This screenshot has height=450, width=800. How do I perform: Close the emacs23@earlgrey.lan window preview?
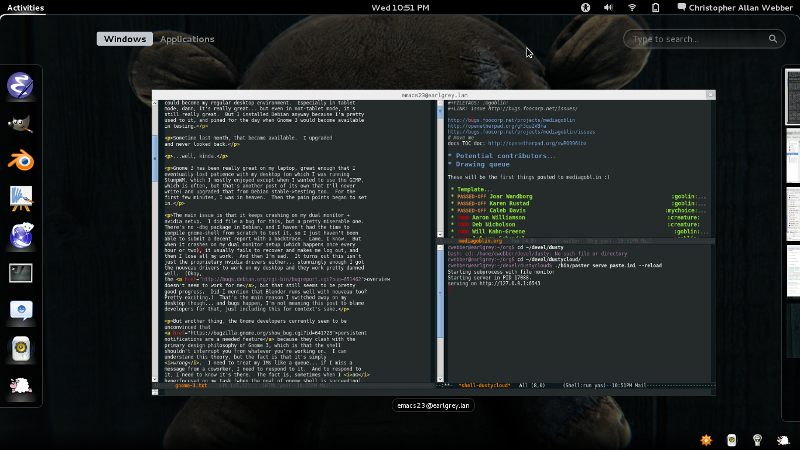pyautogui.click(x=710, y=95)
